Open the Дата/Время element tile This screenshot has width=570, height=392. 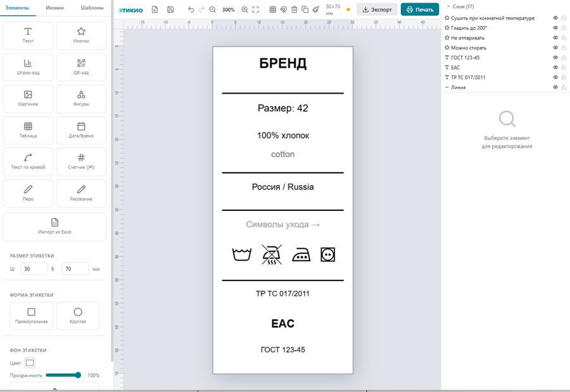[81, 130]
